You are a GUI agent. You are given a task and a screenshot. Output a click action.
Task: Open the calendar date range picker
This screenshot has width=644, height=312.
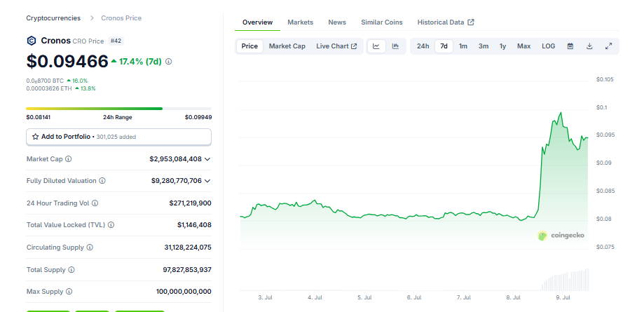point(570,46)
